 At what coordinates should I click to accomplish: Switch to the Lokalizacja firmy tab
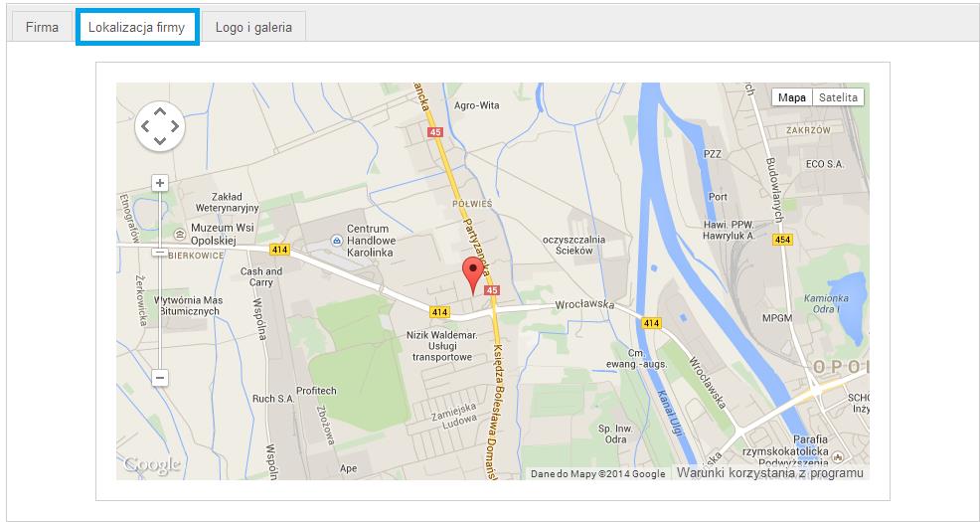(137, 27)
